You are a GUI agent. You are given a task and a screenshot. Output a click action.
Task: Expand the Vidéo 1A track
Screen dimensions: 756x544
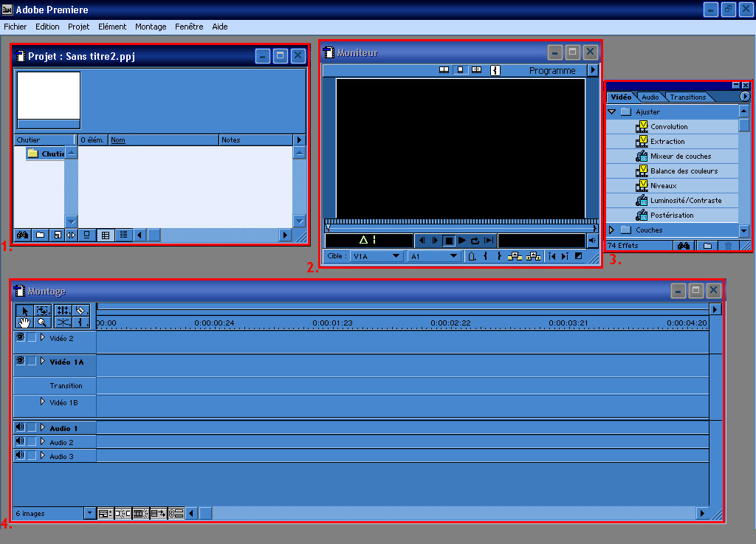click(x=42, y=361)
